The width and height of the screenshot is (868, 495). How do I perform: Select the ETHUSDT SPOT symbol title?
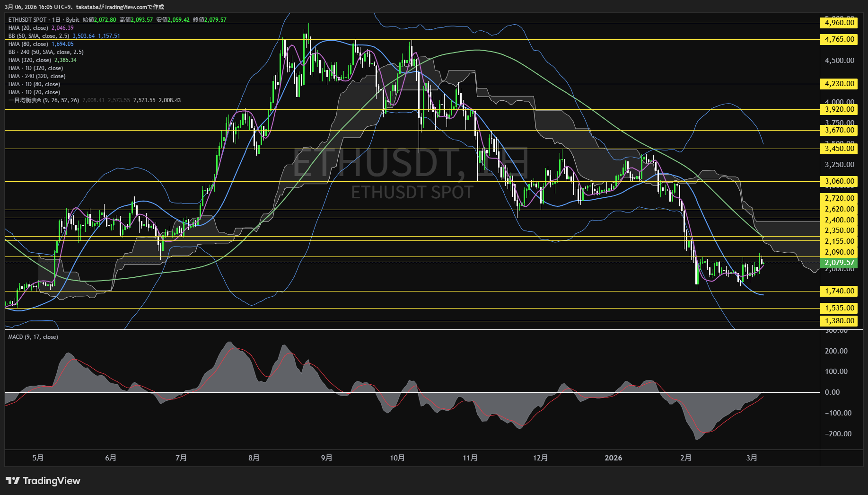27,20
